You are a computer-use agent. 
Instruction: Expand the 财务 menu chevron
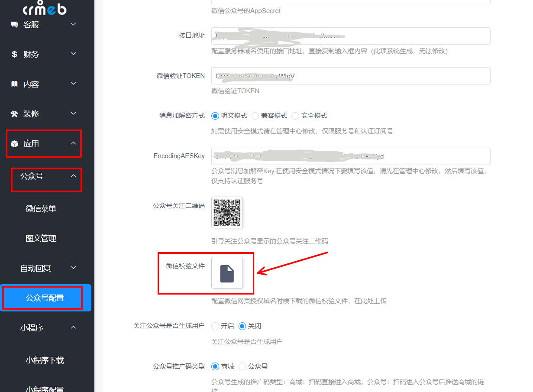pos(74,54)
